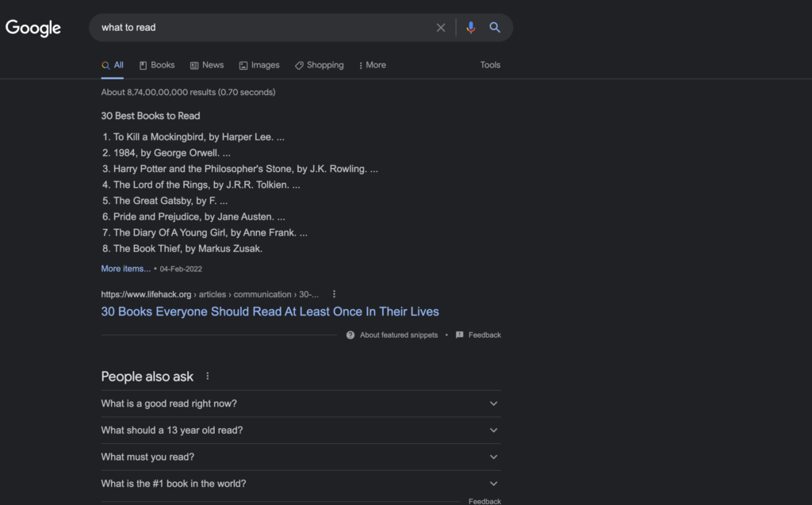Viewport: 812px width, 505px height.
Task: Open the More search categories dropdown
Action: click(372, 65)
